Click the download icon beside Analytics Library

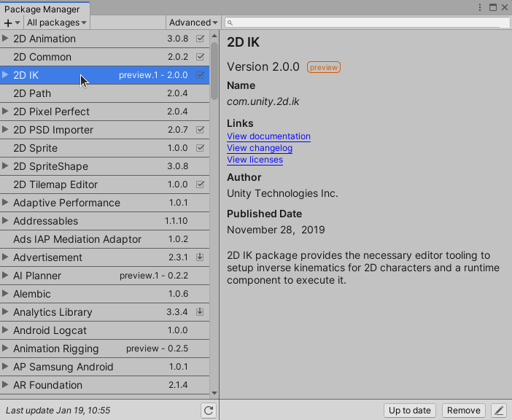point(200,312)
